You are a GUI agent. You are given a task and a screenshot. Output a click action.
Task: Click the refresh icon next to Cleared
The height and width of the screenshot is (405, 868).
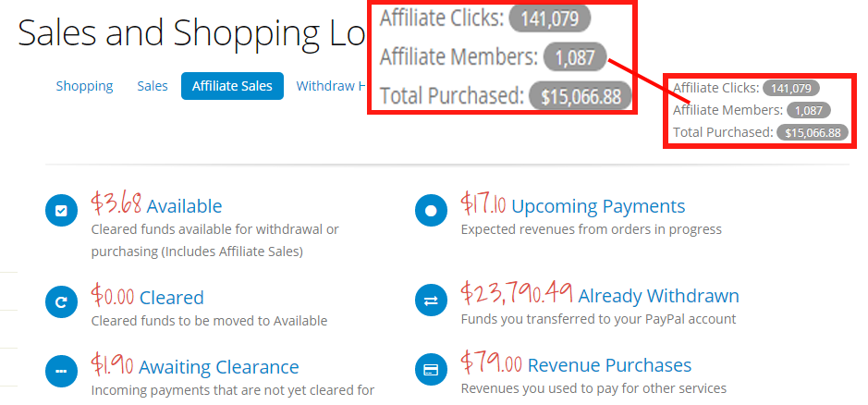(x=61, y=301)
